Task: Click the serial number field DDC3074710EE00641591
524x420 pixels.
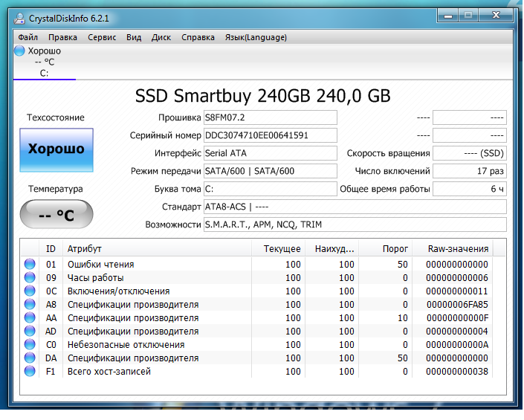Action: pyautogui.click(x=271, y=135)
